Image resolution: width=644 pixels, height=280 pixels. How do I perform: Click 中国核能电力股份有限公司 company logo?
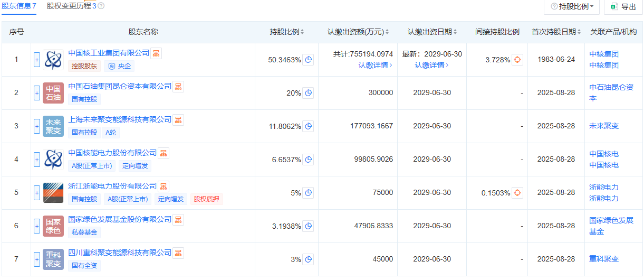(53, 160)
